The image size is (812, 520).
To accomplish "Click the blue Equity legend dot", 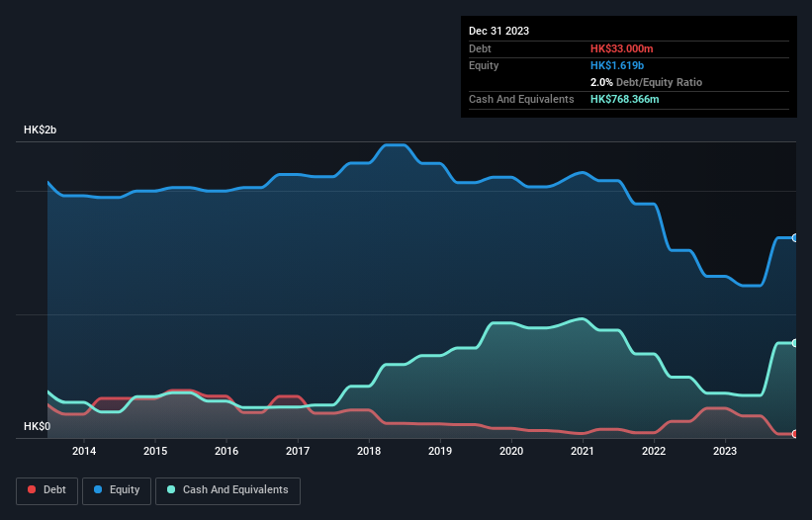I will 98,489.
